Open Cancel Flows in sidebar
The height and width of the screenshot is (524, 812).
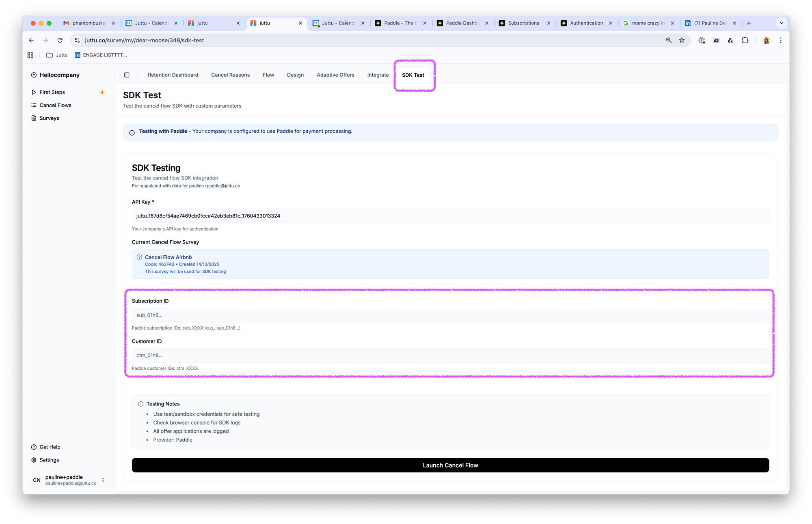(x=55, y=105)
